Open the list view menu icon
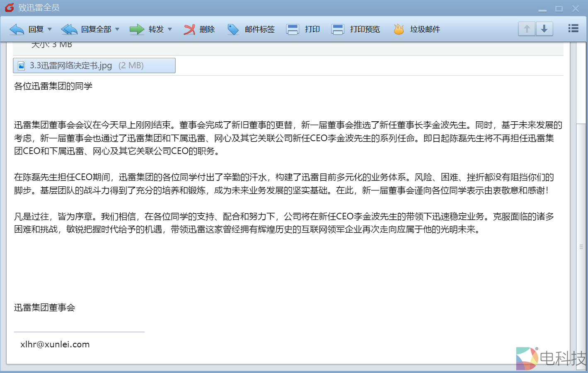 coord(573,28)
